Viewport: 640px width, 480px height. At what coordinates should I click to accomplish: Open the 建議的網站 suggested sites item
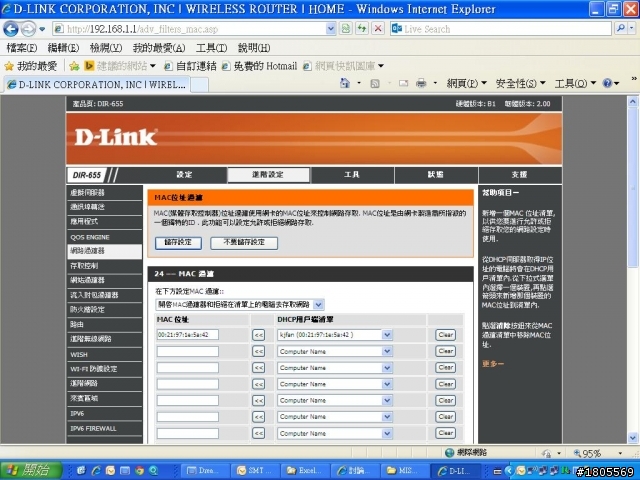pos(120,66)
